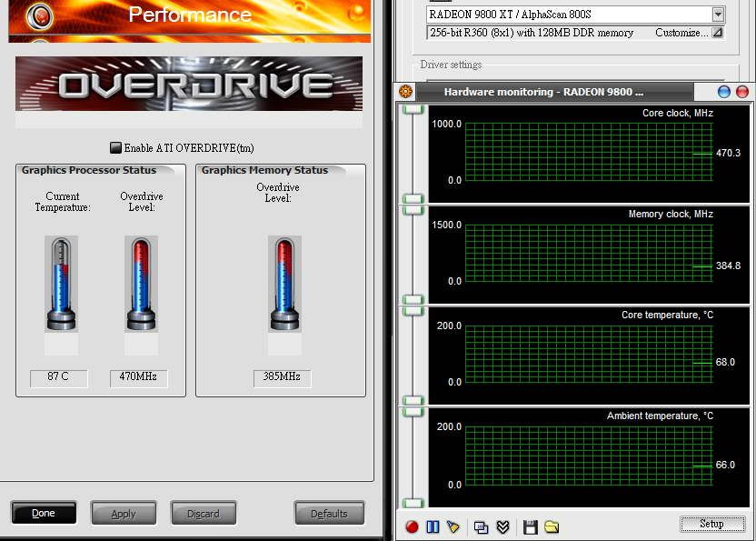Image resolution: width=756 pixels, height=541 pixels.
Task: Click the Graphics Processor Status heading
Action: (x=89, y=170)
